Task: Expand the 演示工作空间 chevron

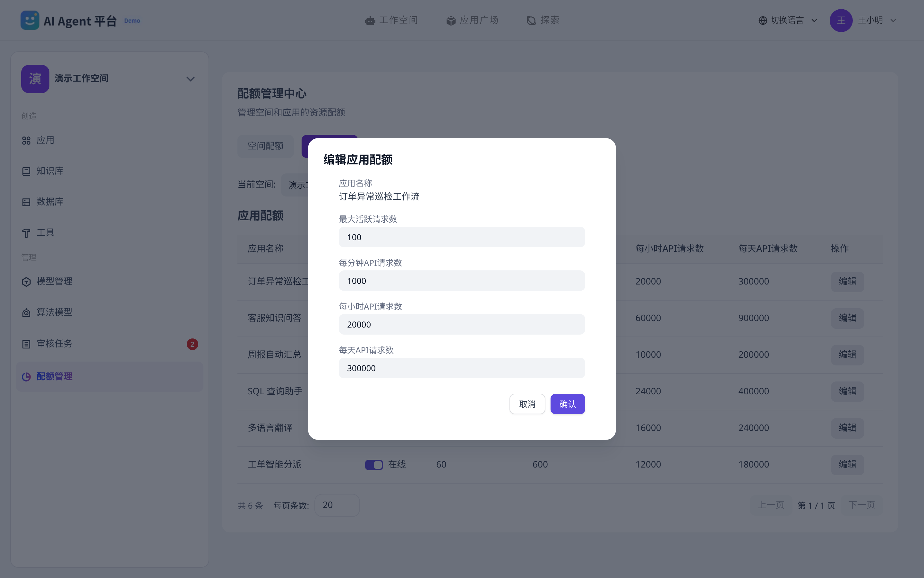Action: [x=190, y=79]
